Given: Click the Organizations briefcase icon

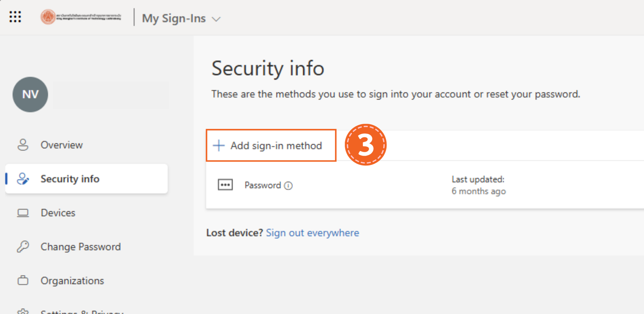Looking at the screenshot, I should pyautogui.click(x=23, y=281).
